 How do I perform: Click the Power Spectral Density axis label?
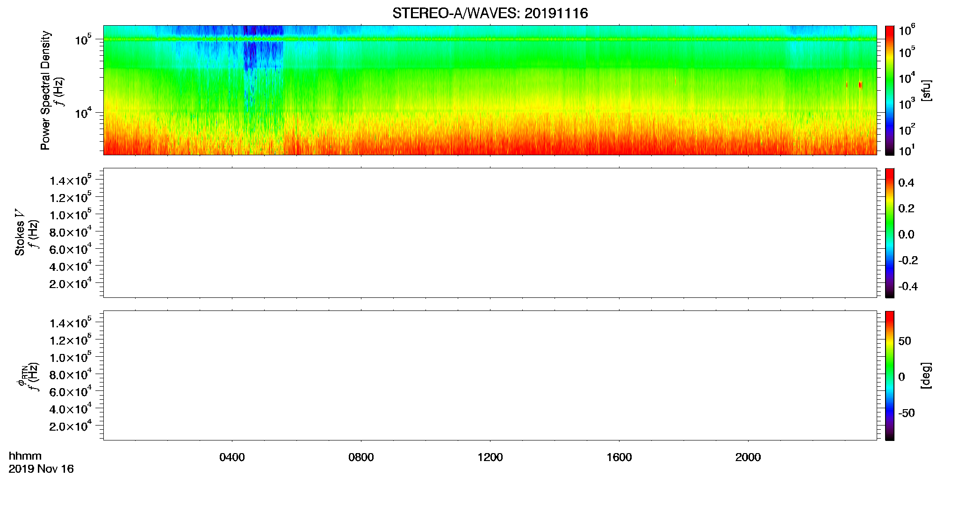point(45,90)
